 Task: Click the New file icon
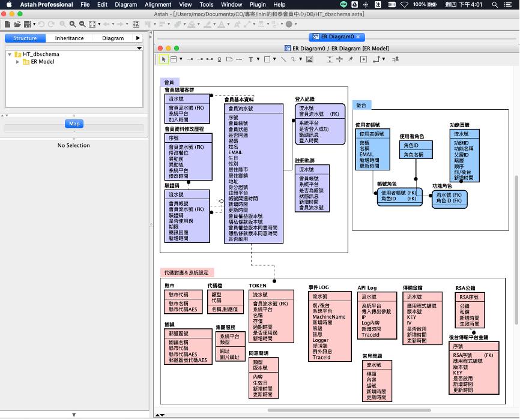(7, 24)
